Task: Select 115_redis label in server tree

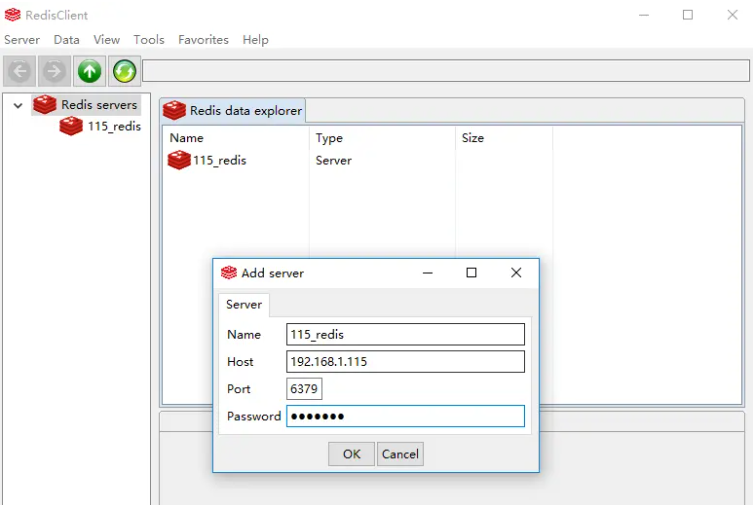Action: point(114,126)
